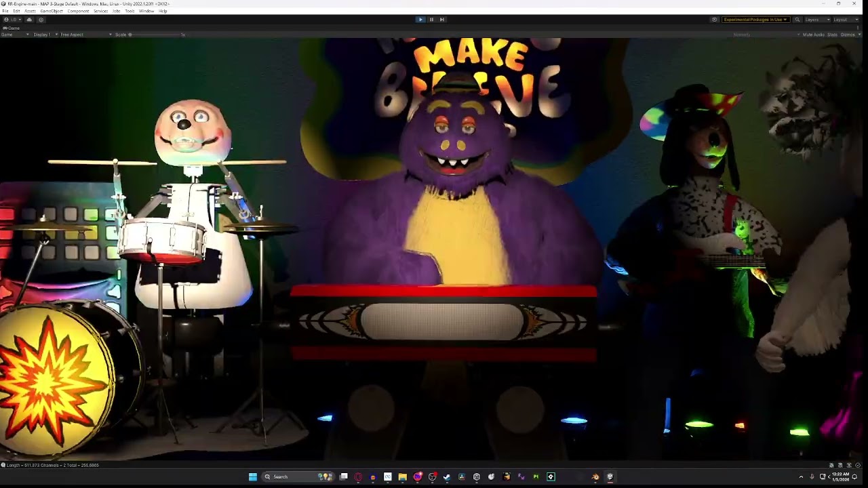Open the version control settings icon
This screenshot has width=868, height=488.
tap(41, 20)
